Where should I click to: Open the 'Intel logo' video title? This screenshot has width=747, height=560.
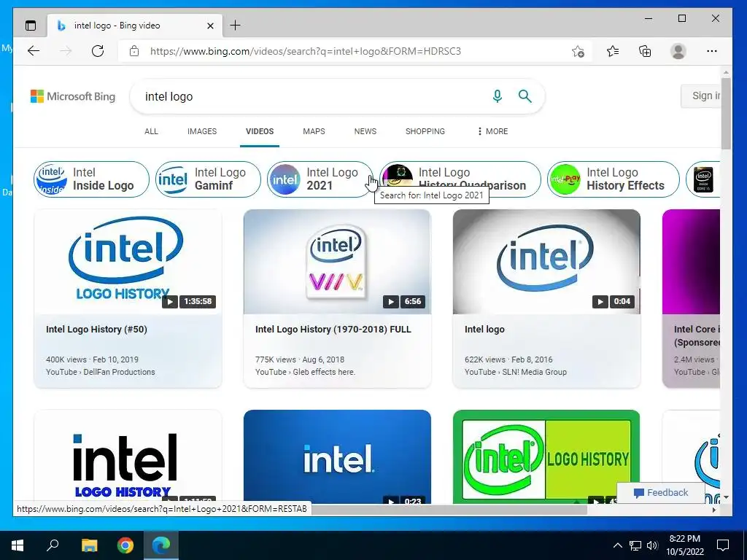[484, 329]
